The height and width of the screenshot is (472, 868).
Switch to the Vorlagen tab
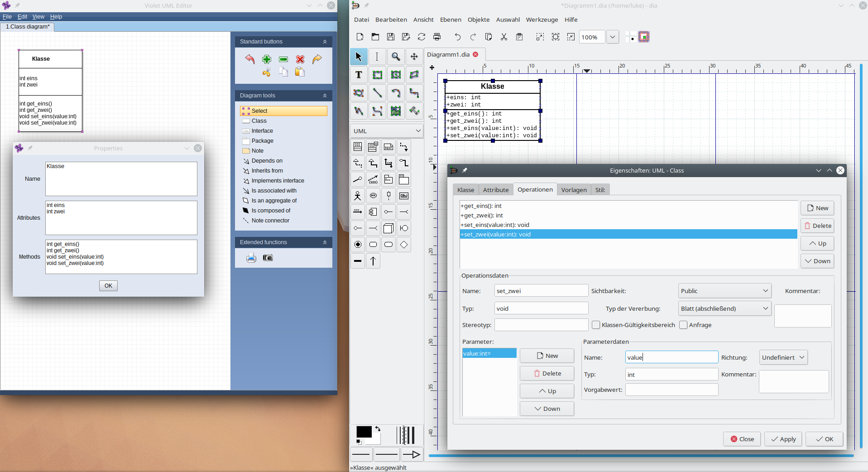574,190
